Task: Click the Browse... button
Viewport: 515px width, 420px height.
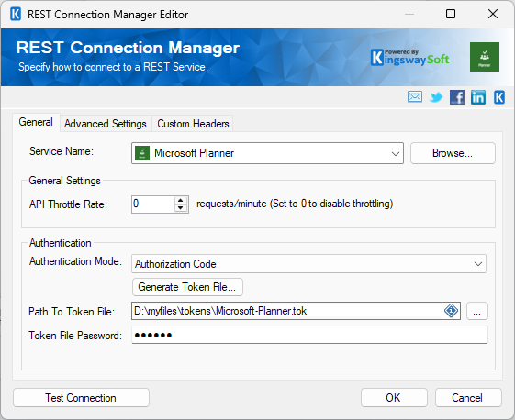Action: 453,153
